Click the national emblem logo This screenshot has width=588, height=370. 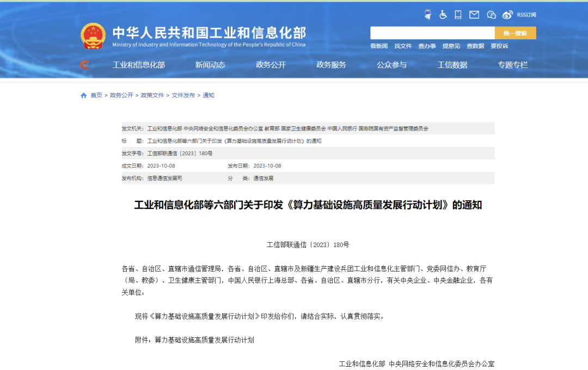point(93,36)
